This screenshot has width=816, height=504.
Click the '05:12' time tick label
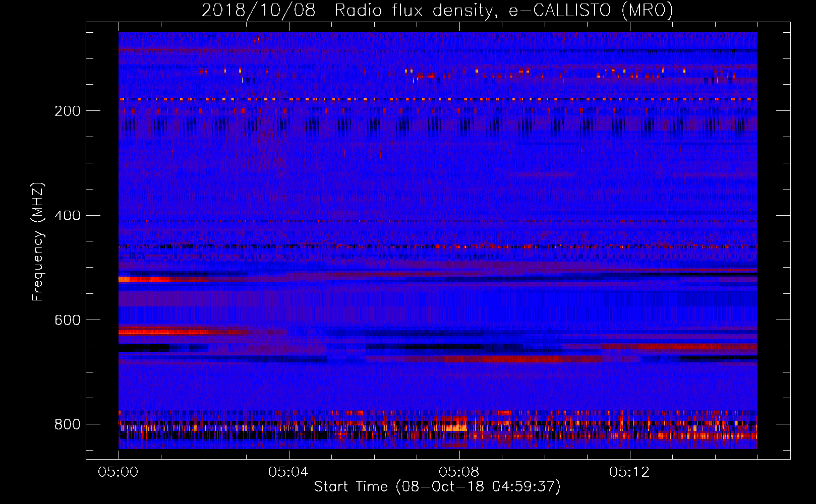click(629, 472)
